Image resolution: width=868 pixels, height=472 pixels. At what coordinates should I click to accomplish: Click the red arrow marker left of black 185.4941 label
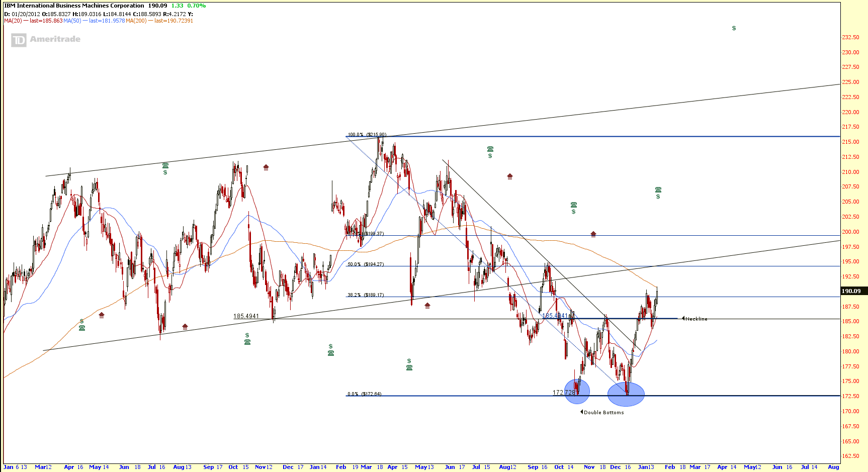click(x=185, y=326)
